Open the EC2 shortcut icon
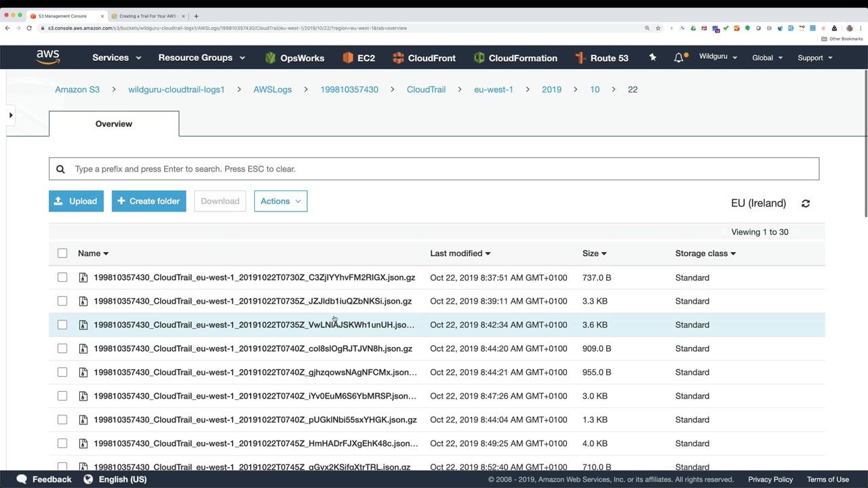Viewport: 868px width, 488px height. (x=348, y=58)
